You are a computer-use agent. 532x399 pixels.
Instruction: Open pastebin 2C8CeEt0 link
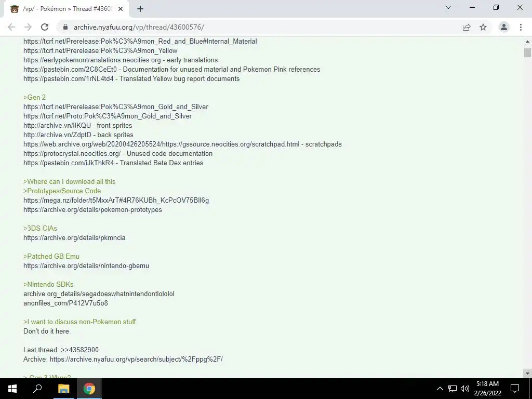70,69
